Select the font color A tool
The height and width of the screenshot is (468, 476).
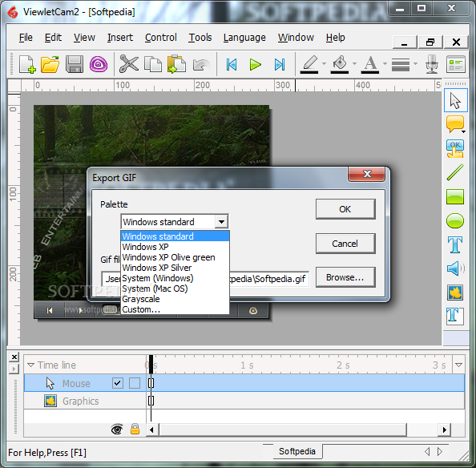(x=370, y=64)
